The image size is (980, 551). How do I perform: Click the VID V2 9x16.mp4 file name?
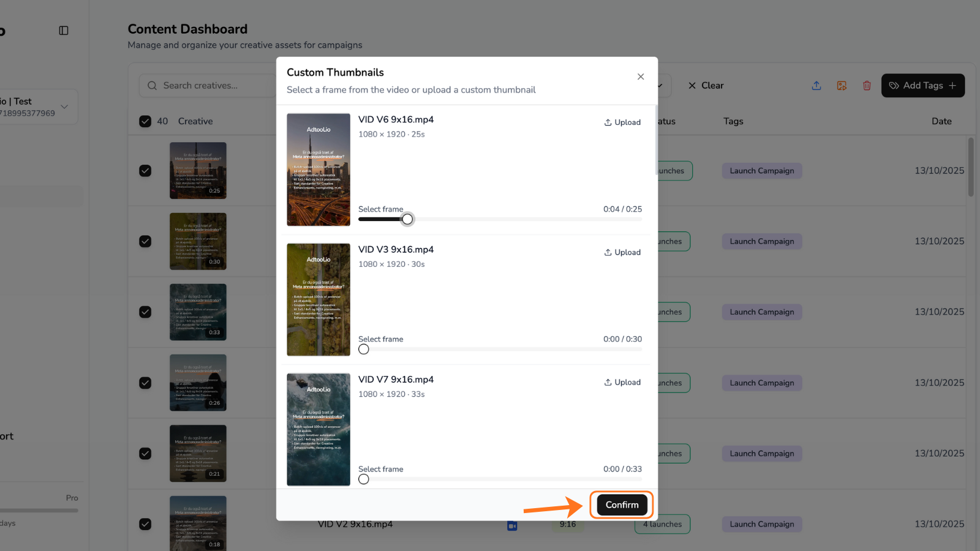355,524
